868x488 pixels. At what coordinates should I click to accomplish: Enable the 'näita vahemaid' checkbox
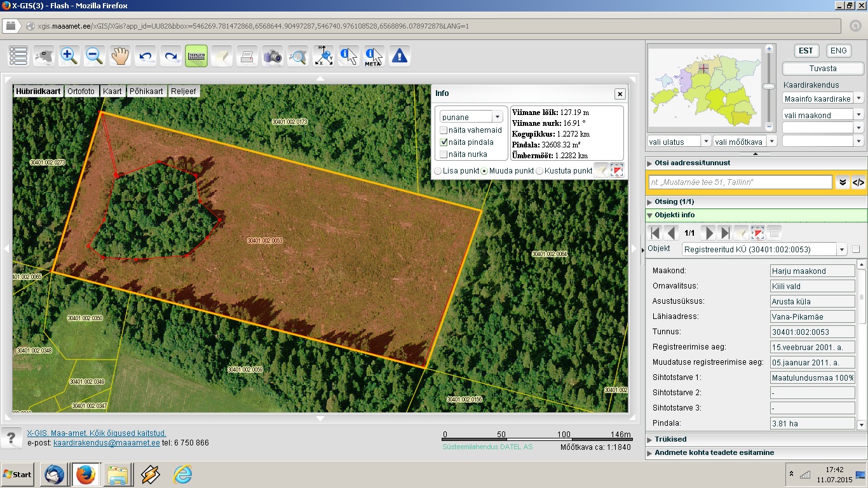(444, 130)
